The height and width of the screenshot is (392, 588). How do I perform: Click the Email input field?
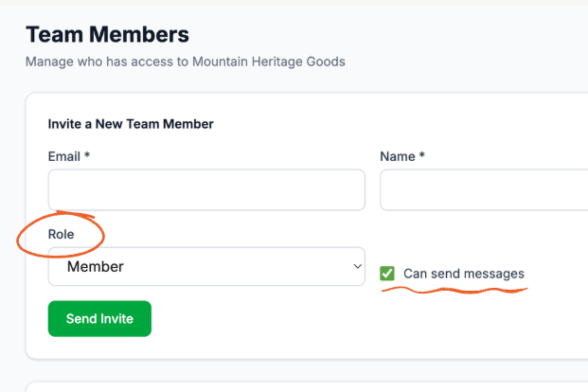tap(206, 189)
